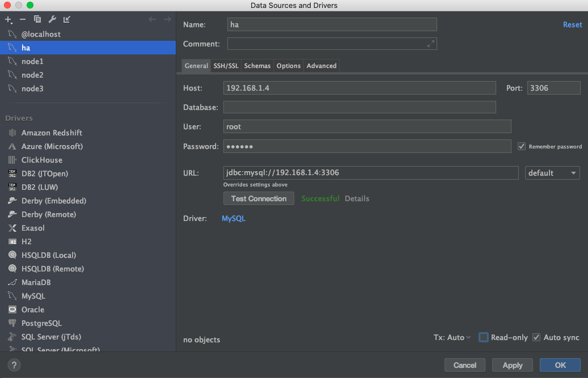Open the Tx: Auto transaction dropdown
Viewport: 588px width, 378px height.
coord(452,337)
